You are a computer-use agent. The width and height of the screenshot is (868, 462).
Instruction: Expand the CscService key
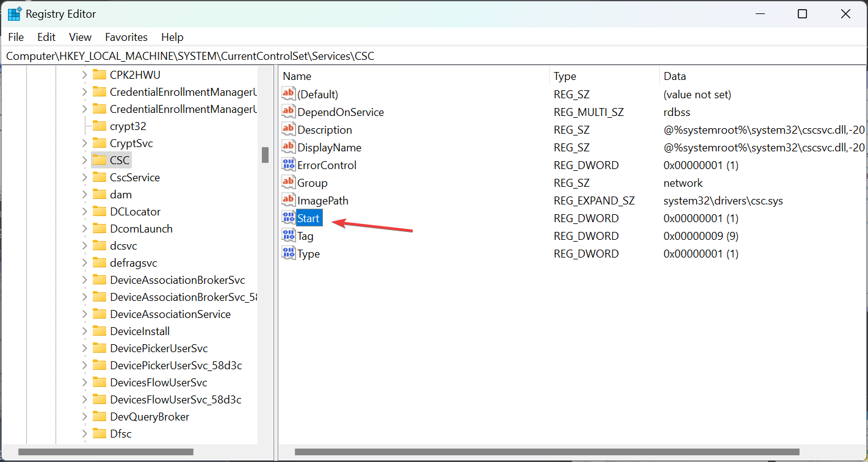(x=85, y=177)
